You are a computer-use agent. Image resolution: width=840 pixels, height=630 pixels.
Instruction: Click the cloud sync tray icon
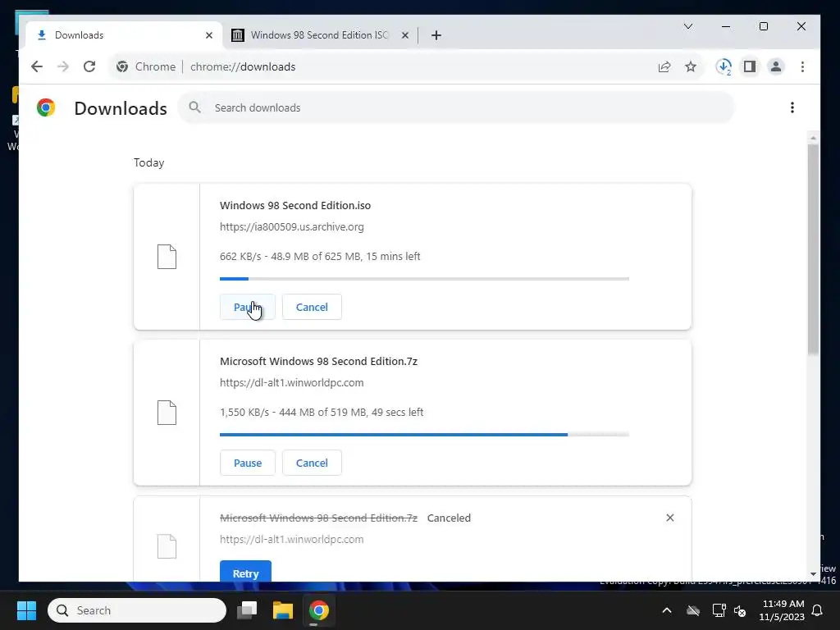[693, 610]
